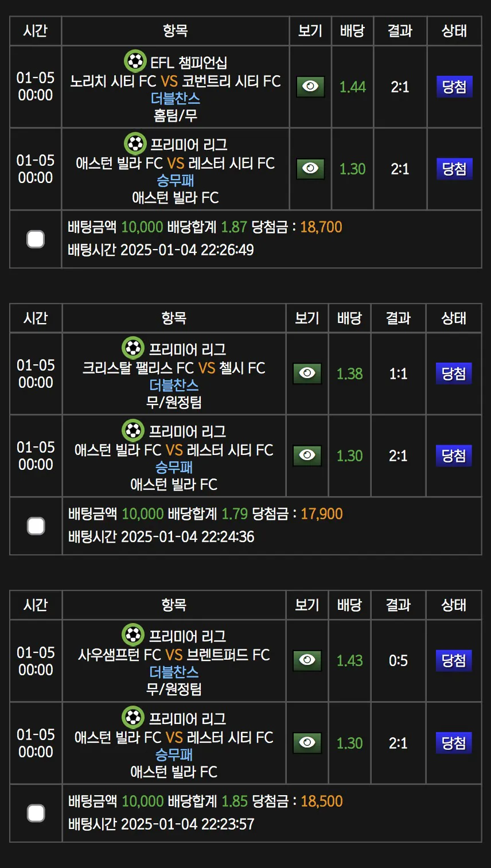
Task: Click the 항목 column header in the first table
Action: (176, 31)
